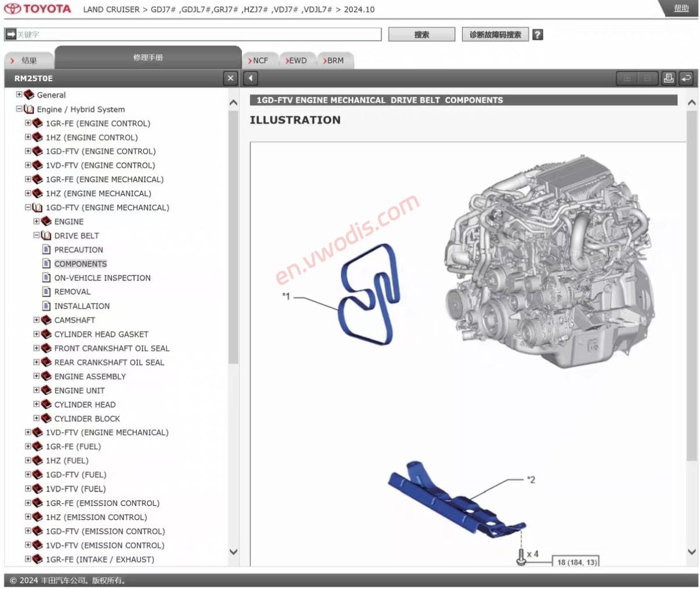Collapse 1GD-FTV (ENGINE MECHANICAL) node
This screenshot has width=700, height=589.
(x=28, y=207)
